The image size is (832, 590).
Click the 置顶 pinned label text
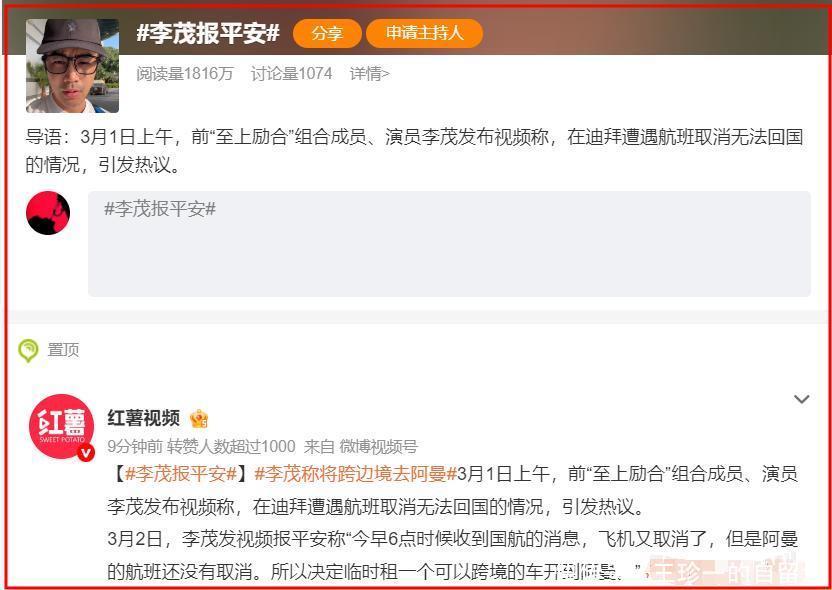pos(63,350)
